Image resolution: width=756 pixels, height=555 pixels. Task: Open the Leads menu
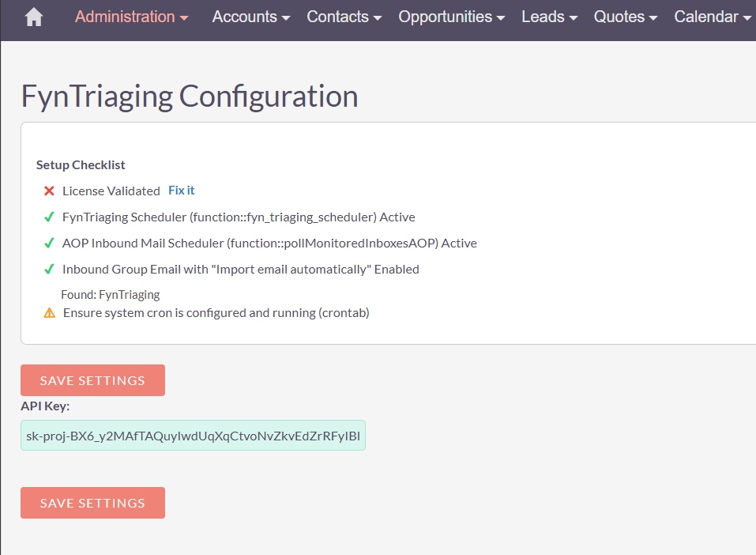[549, 17]
